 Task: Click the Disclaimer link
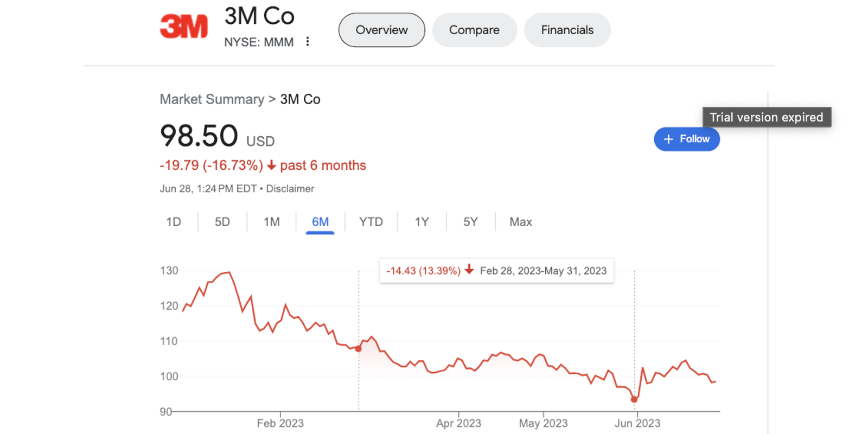tap(290, 189)
